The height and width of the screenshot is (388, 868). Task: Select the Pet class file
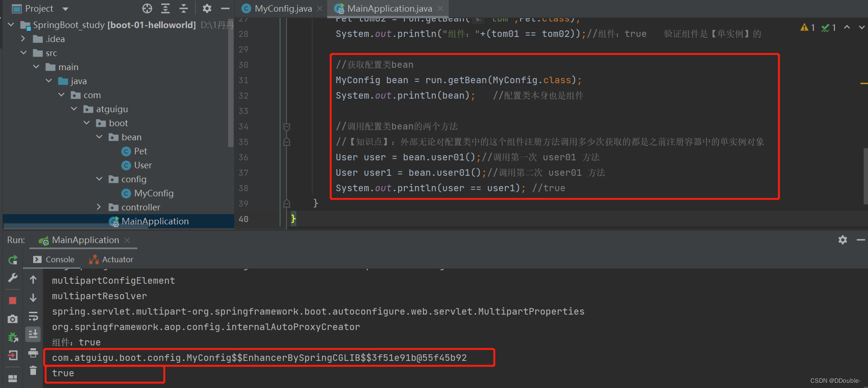coord(140,151)
